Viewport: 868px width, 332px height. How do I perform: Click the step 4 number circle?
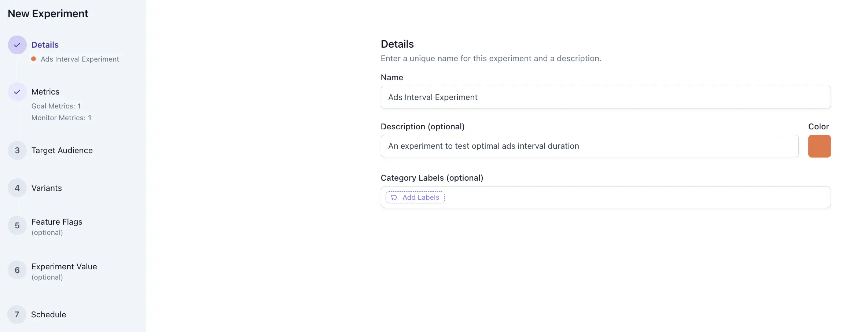[17, 188]
